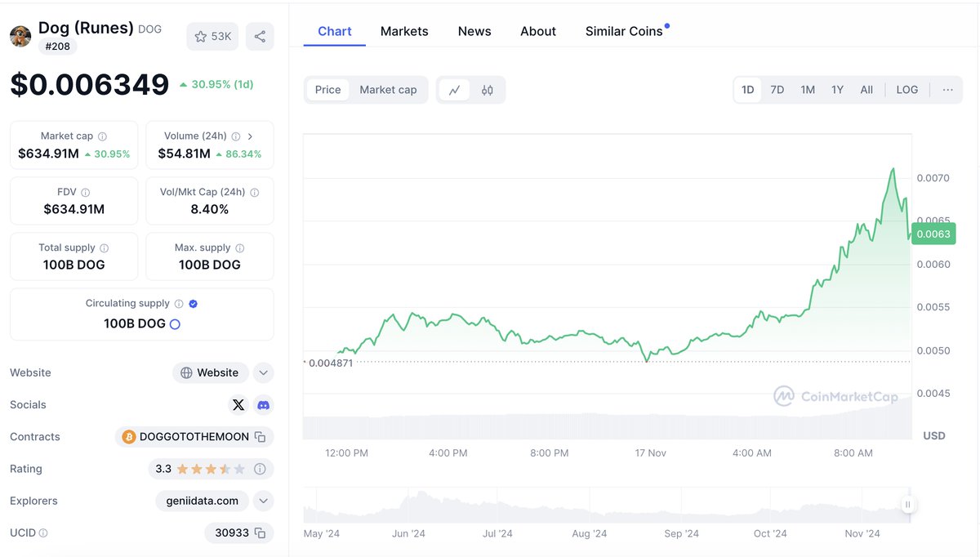Screen dimensions: 980x557
Task: Click the Dog (Runes) coin avatar
Action: tap(20, 36)
